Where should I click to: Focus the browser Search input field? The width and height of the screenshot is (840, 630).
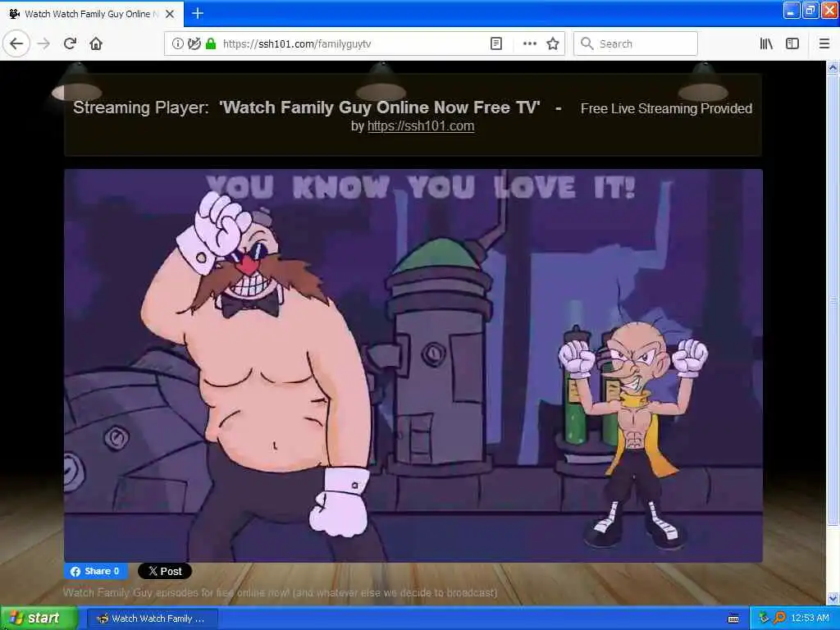(x=636, y=44)
